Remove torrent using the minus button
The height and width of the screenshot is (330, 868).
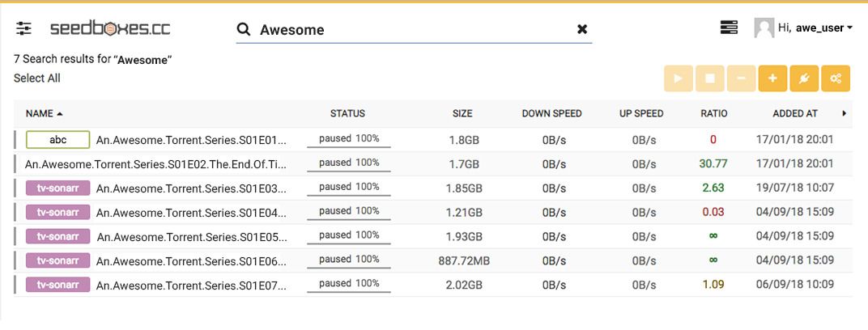coord(741,78)
